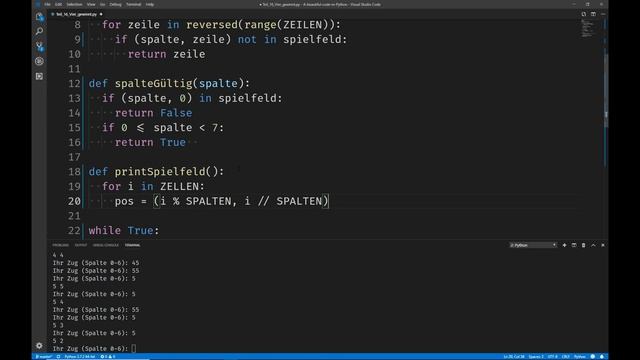
Task: Switch to the Problems panel tab
Action: point(60,245)
